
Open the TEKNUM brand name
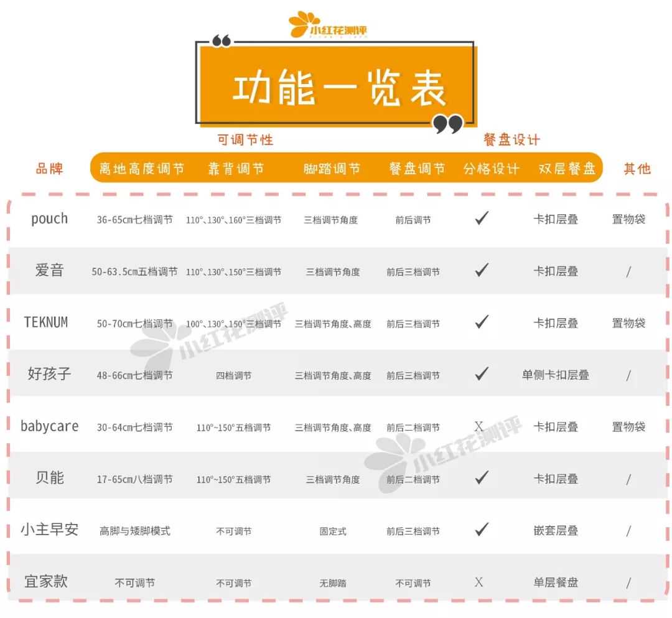[46, 322]
